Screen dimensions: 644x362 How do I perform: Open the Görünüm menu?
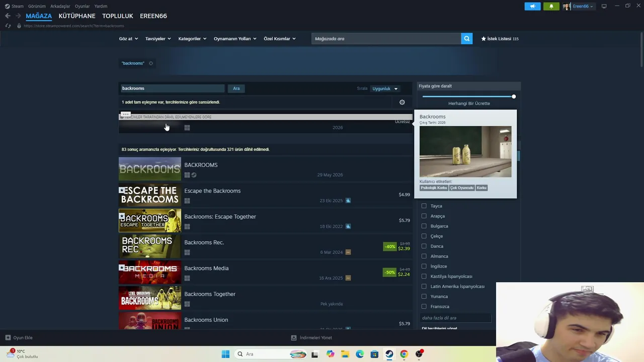[x=37, y=6]
